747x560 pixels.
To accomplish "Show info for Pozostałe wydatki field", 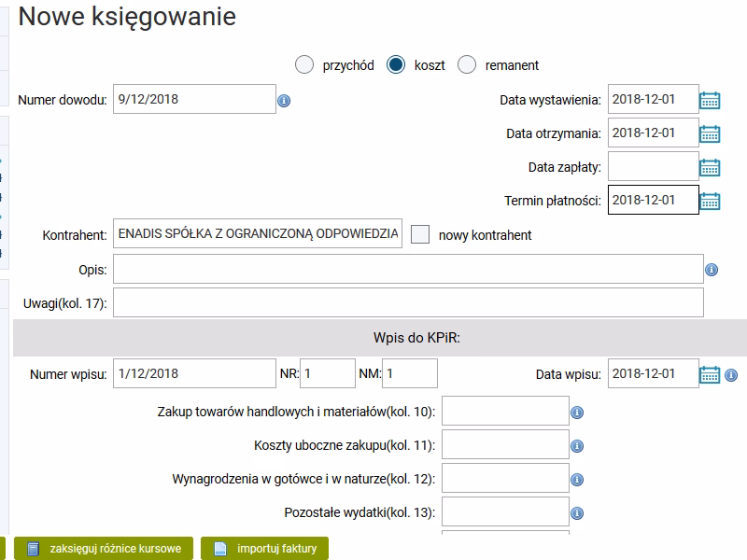I will pos(576,511).
